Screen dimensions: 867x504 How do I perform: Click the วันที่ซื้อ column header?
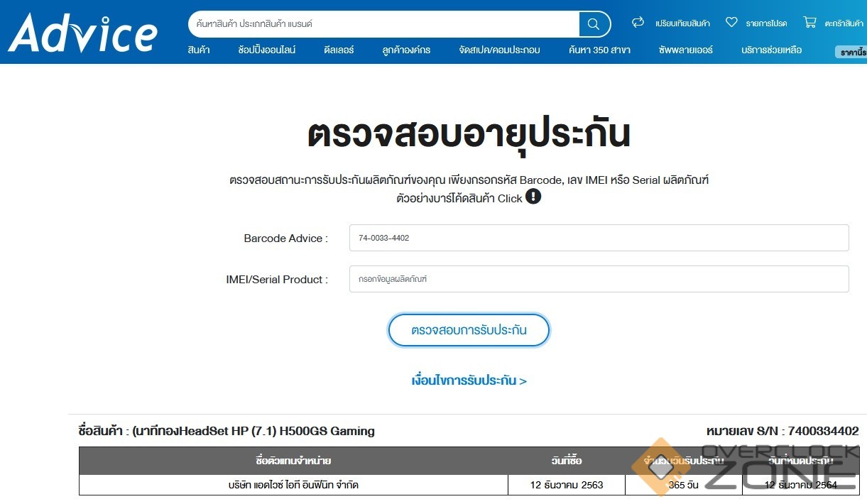click(x=567, y=461)
